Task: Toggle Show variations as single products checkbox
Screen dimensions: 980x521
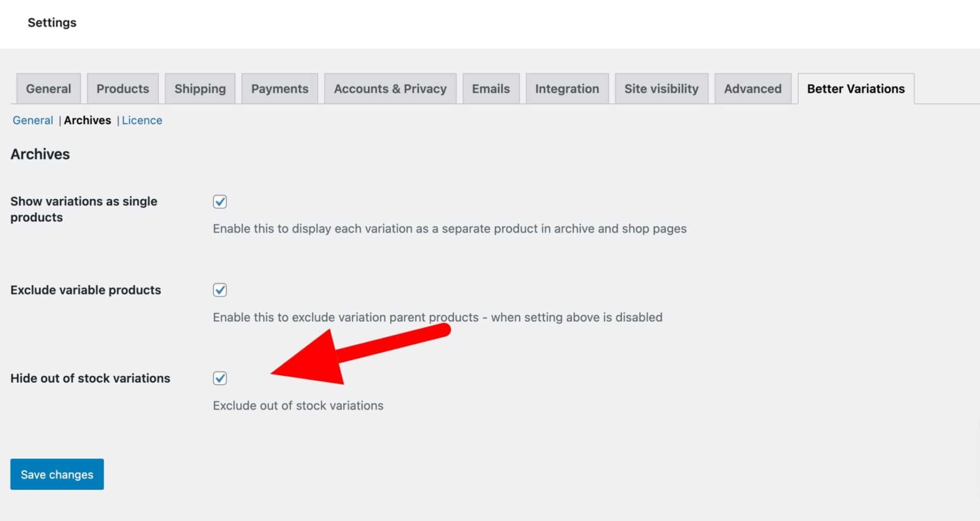Action: click(x=220, y=202)
